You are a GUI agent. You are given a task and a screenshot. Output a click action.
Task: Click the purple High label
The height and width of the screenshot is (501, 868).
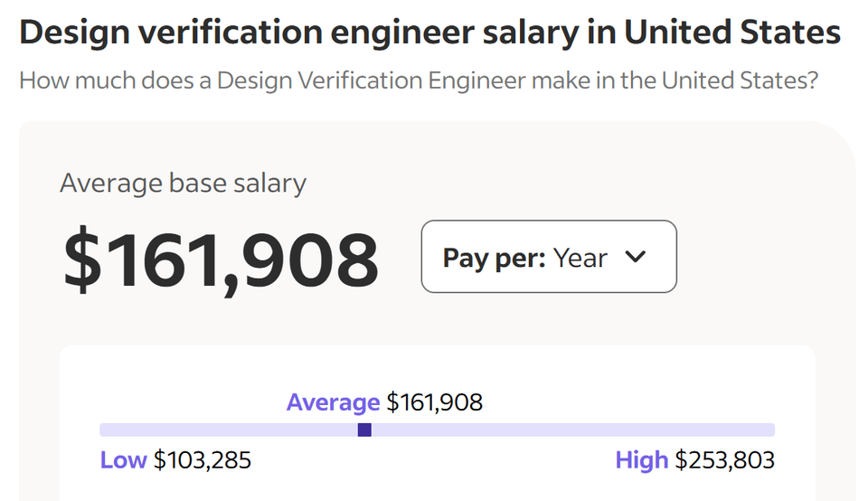(641, 460)
